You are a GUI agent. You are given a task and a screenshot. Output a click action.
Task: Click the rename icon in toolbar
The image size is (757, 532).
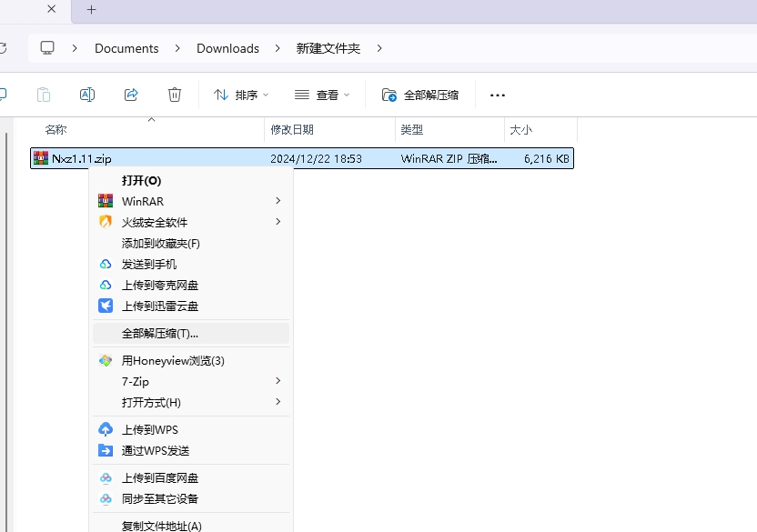[x=87, y=95]
